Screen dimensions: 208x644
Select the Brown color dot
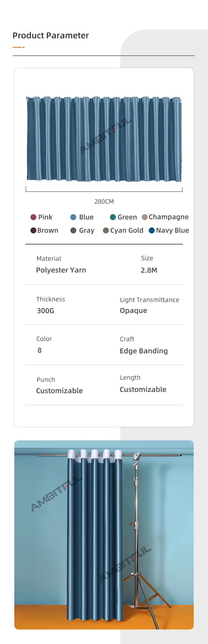pos(33,230)
